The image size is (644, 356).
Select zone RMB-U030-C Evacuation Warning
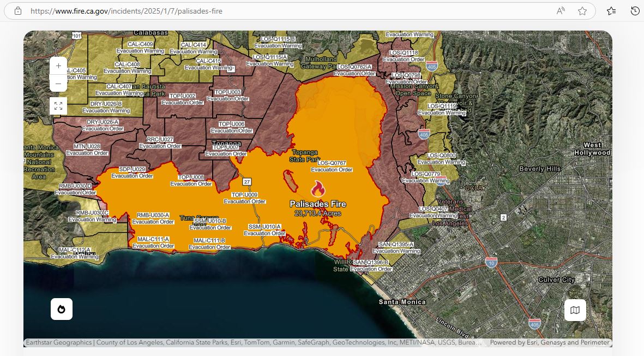pos(92,216)
